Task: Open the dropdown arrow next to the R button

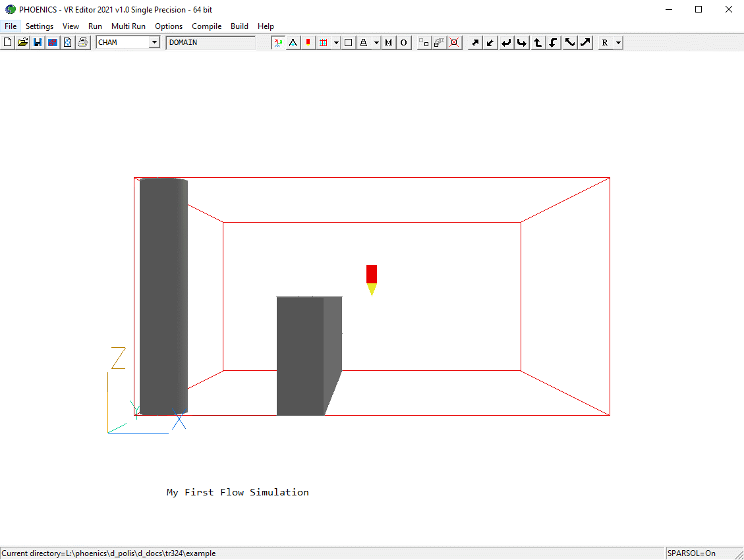Action: coord(618,43)
